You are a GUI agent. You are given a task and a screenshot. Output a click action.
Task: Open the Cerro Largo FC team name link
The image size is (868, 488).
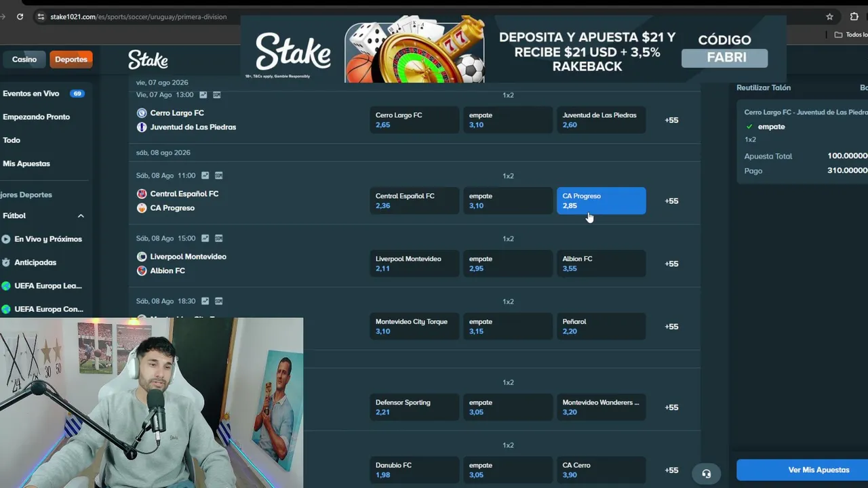pyautogui.click(x=177, y=113)
